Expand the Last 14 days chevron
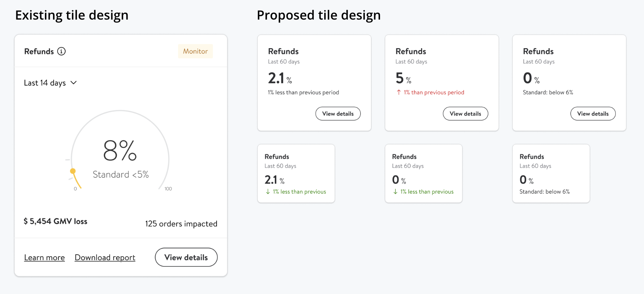The width and height of the screenshot is (644, 294). pos(74,83)
